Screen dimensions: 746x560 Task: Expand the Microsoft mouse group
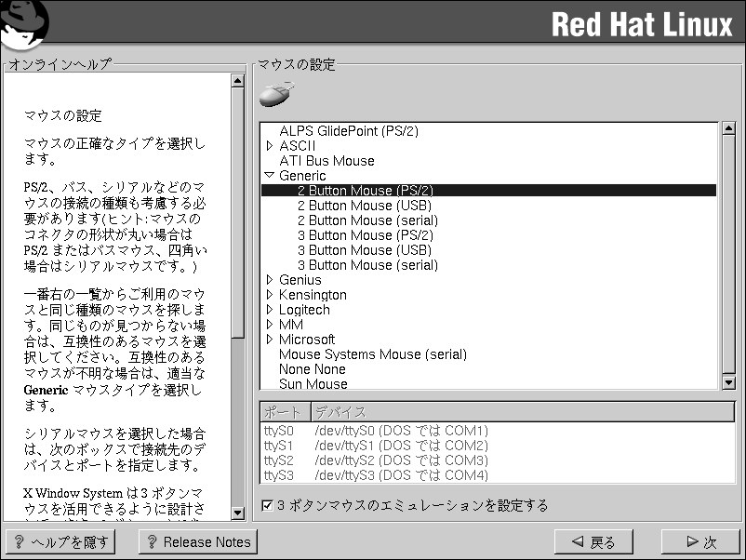[x=270, y=340]
